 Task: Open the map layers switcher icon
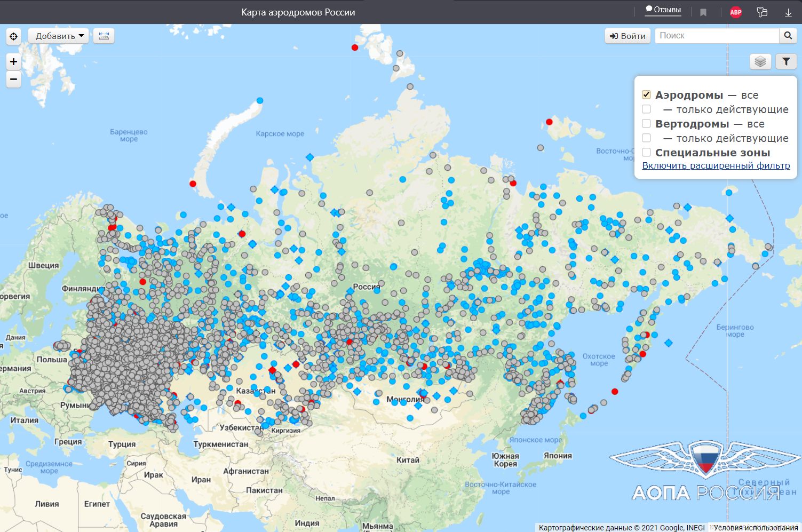(760, 62)
